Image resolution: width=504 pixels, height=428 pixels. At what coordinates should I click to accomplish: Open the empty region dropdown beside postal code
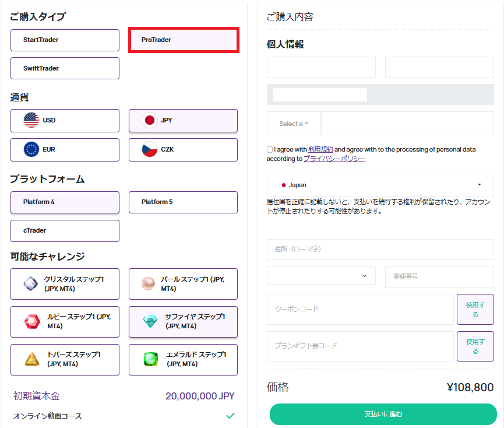[321, 276]
